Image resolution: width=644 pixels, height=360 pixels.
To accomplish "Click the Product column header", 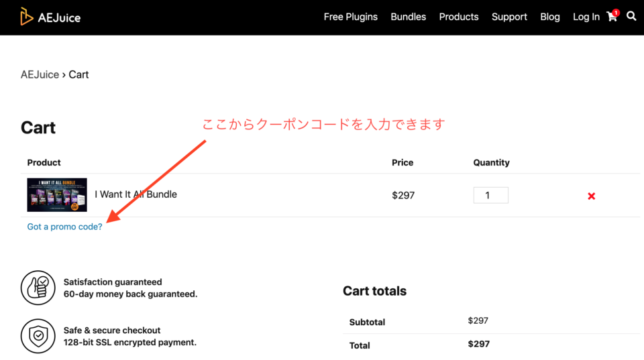I will (44, 162).
